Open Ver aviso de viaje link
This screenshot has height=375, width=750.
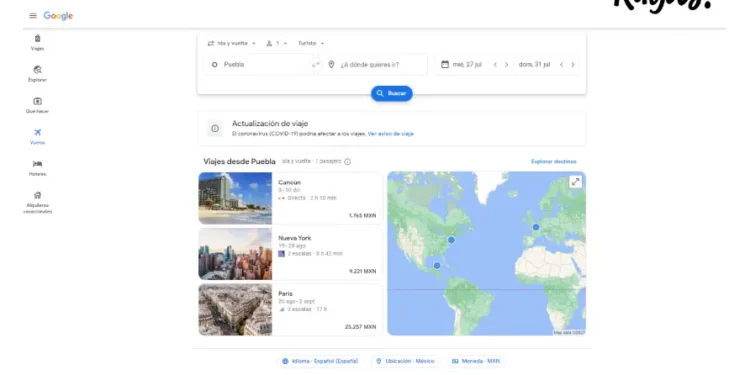[390, 134]
